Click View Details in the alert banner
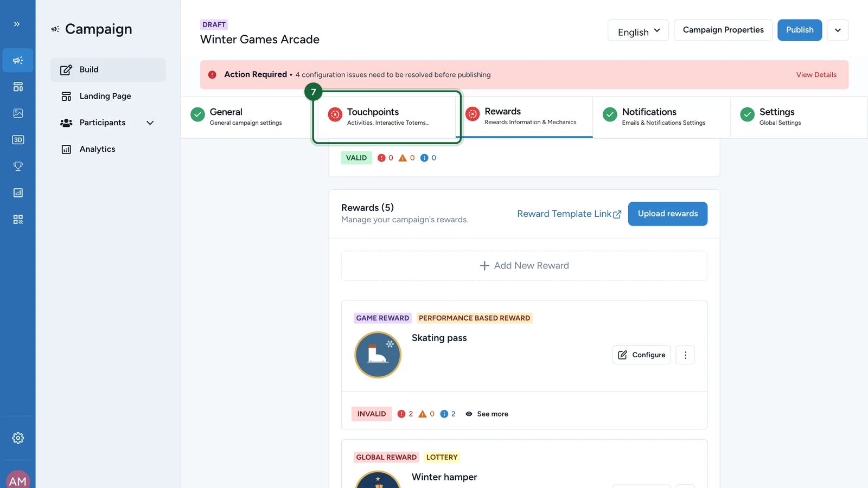Viewport: 868px width, 488px height. 816,75
